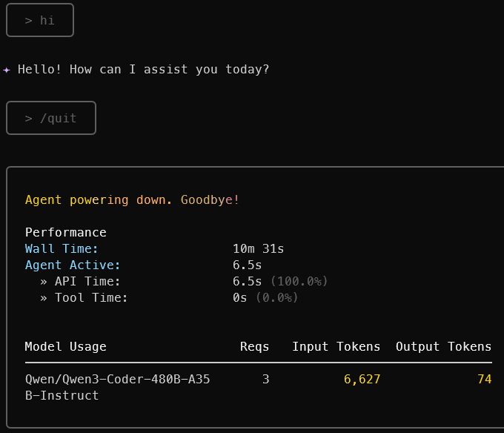Image resolution: width=504 pixels, height=433 pixels.
Task: Select the /quit command box
Action: click(51, 118)
